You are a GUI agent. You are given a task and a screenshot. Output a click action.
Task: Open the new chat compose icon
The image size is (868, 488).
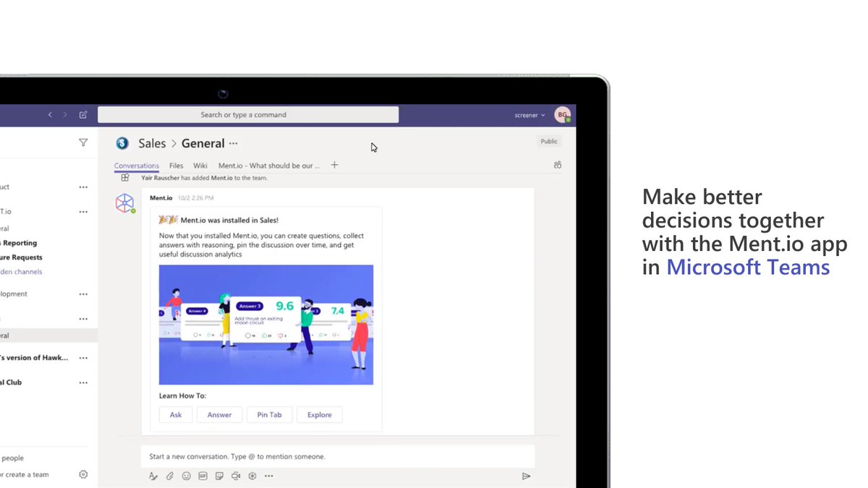tap(83, 114)
